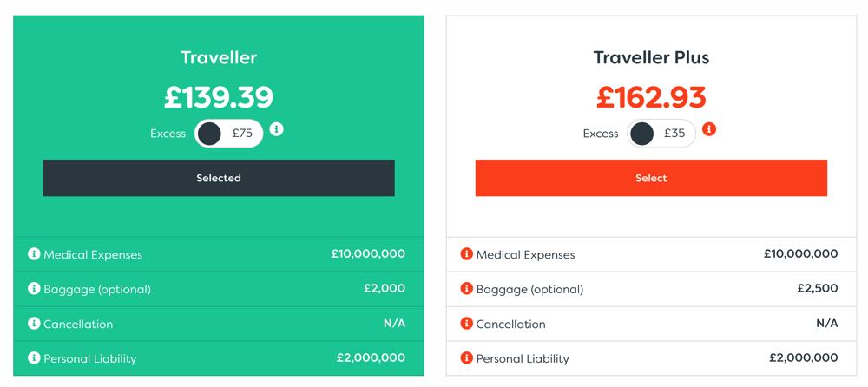
Task: Click Traveller Plus Medical Expenses info icon
Action: tap(467, 254)
